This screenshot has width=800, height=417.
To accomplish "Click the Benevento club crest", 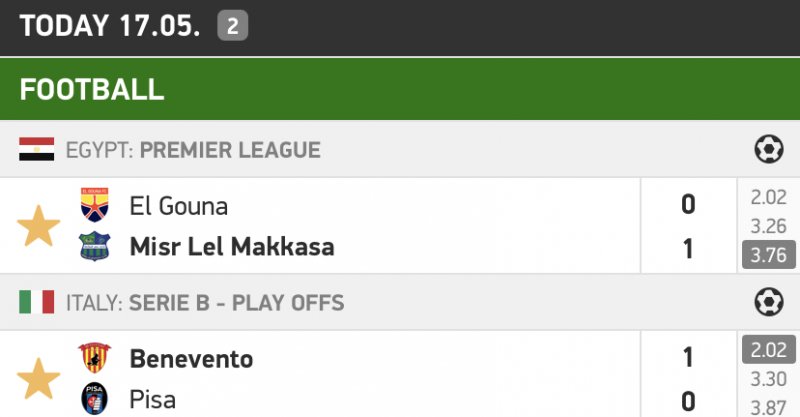I will click(95, 358).
